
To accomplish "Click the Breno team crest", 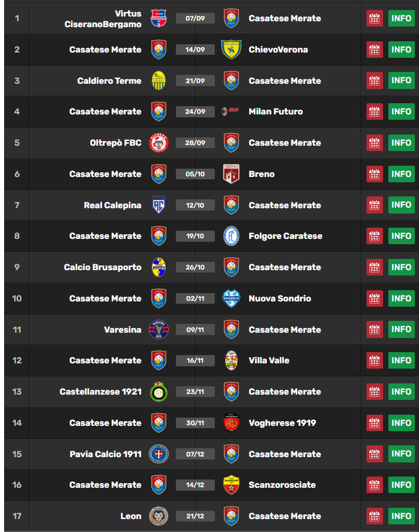I will point(231,174).
